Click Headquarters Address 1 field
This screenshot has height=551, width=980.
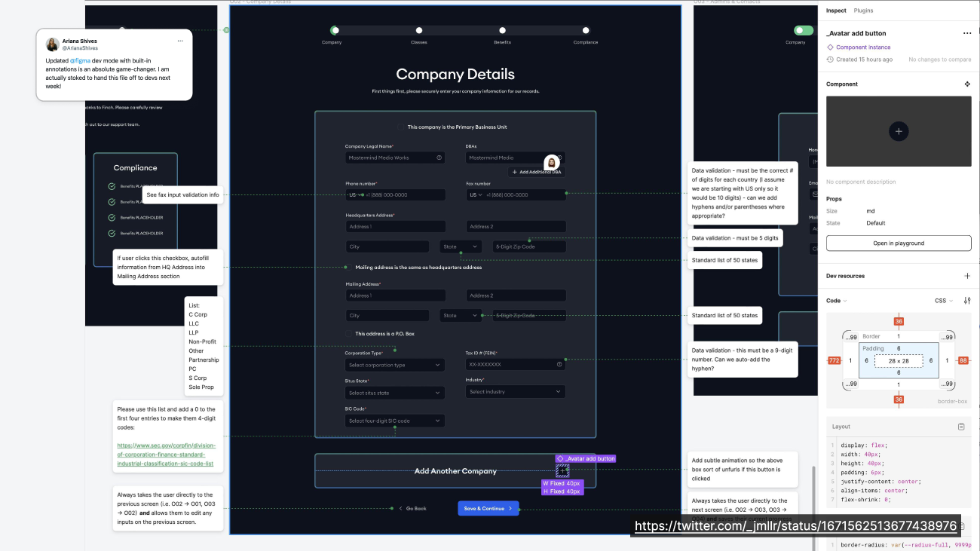395,226
